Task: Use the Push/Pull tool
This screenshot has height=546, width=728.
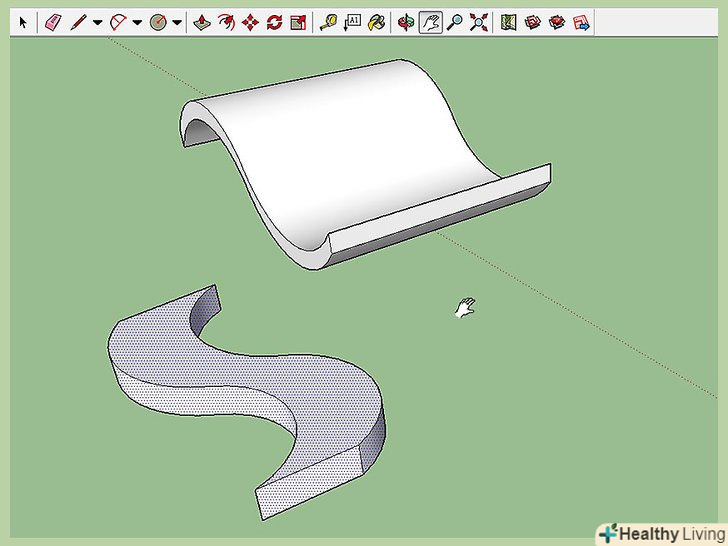Action: [203, 22]
